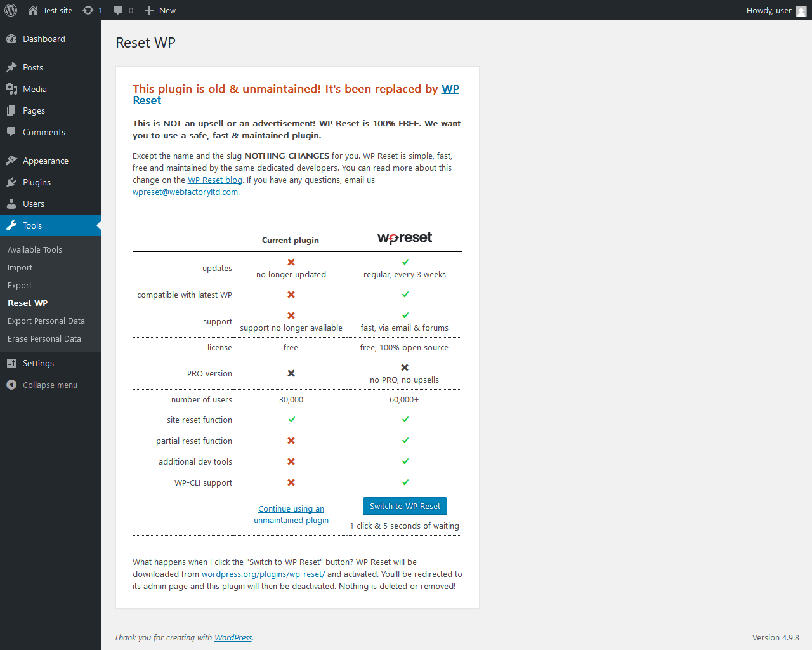This screenshot has height=650, width=812.
Task: Select the Export submenu item
Action: coord(20,286)
